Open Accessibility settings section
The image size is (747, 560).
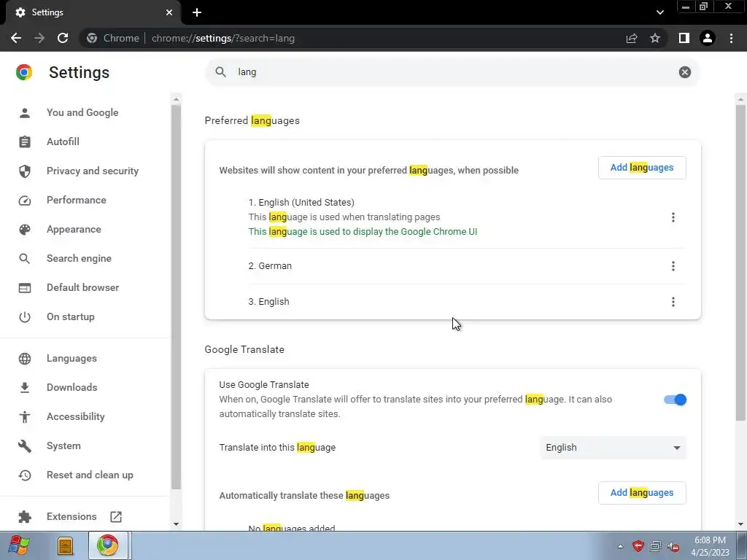[76, 416]
